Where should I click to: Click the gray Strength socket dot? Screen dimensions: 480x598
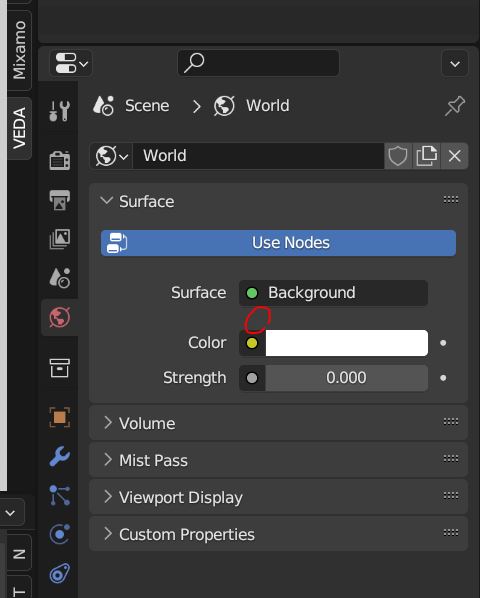(252, 378)
